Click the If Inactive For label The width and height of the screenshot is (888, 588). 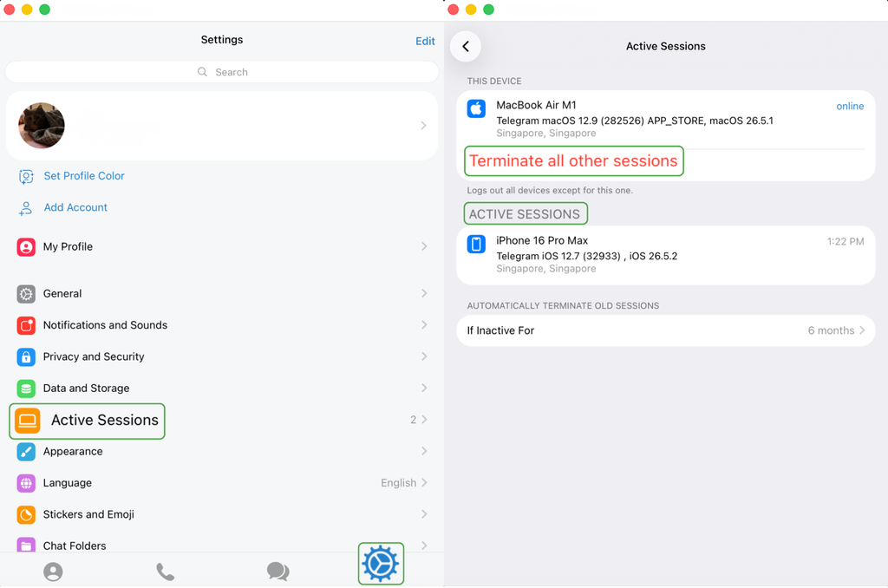pos(500,330)
